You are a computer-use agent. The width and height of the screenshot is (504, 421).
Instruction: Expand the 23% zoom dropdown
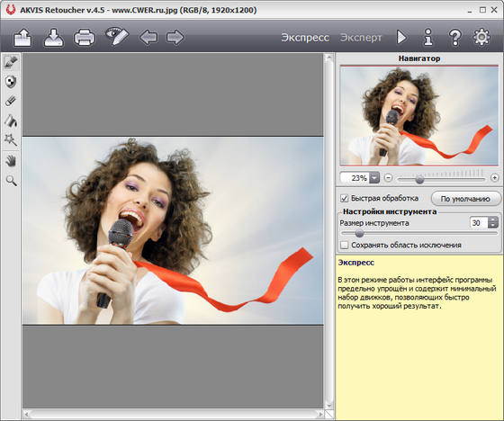pyautogui.click(x=374, y=178)
